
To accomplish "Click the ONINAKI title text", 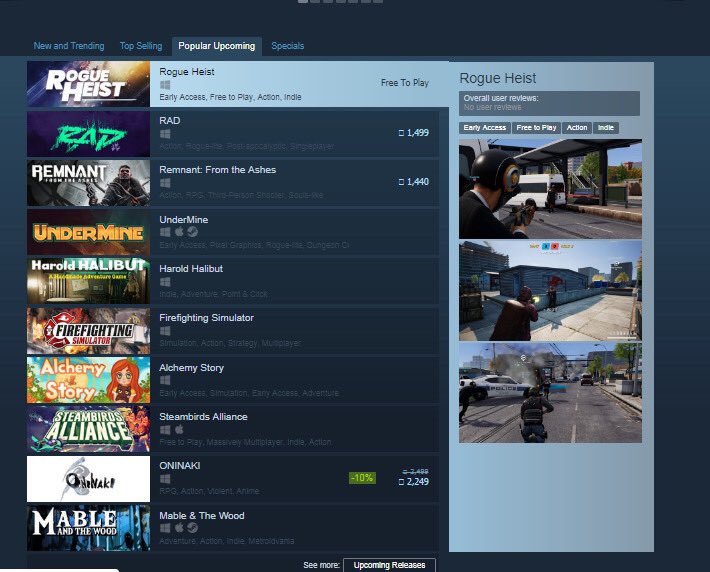I will (180, 466).
